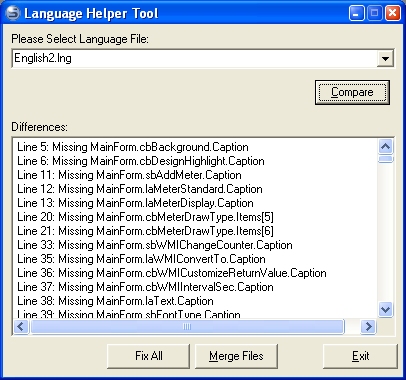Select Line 38 laText.Caption entry

115,301
